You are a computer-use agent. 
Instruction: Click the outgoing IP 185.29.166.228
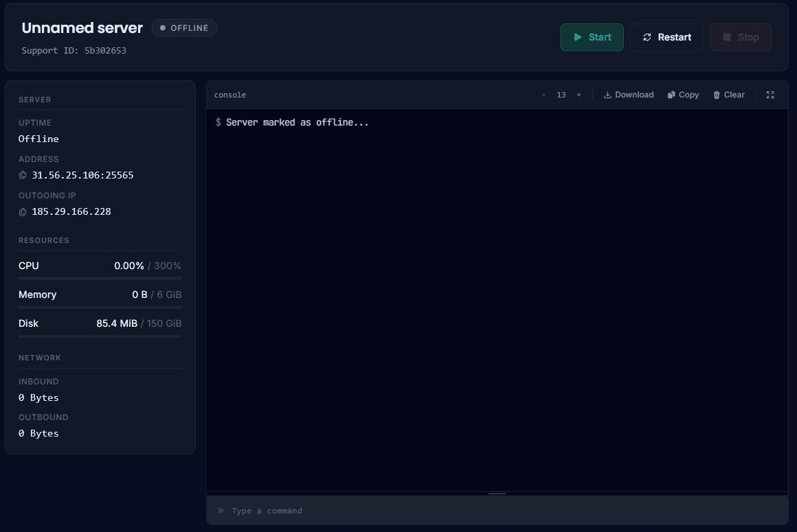[71, 211]
